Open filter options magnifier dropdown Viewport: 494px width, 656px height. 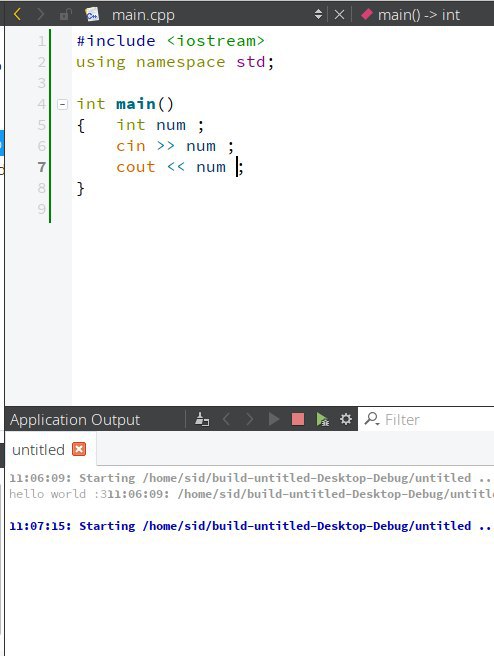[x=372, y=419]
